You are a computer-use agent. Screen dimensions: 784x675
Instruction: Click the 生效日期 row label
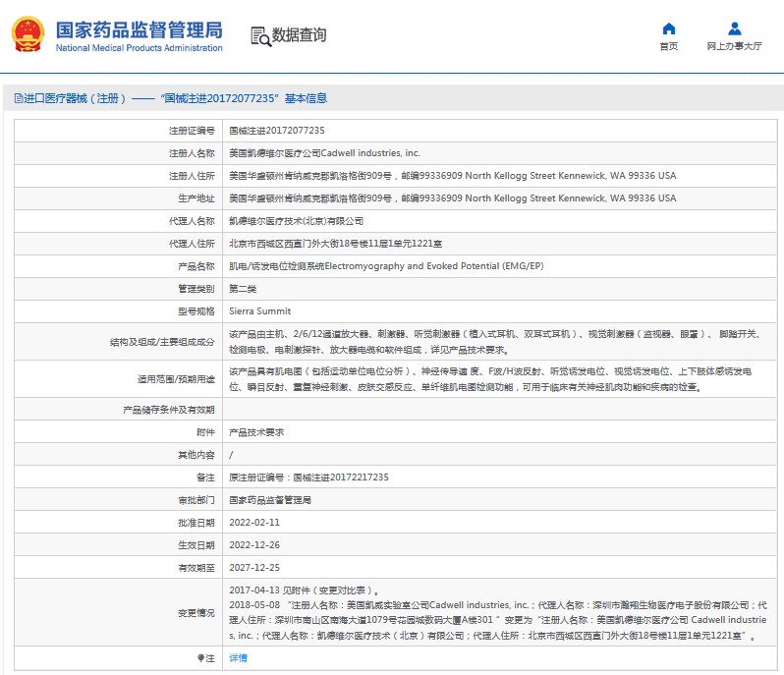pyautogui.click(x=196, y=545)
